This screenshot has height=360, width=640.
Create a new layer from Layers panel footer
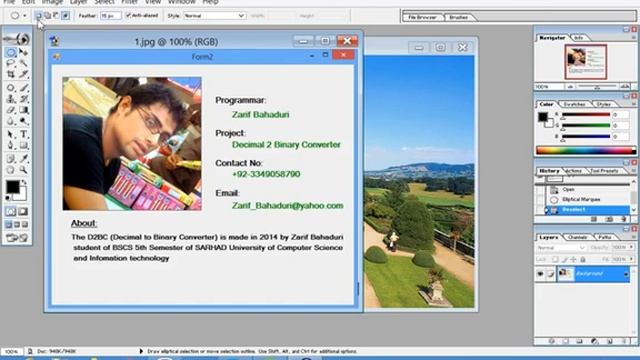609,341
